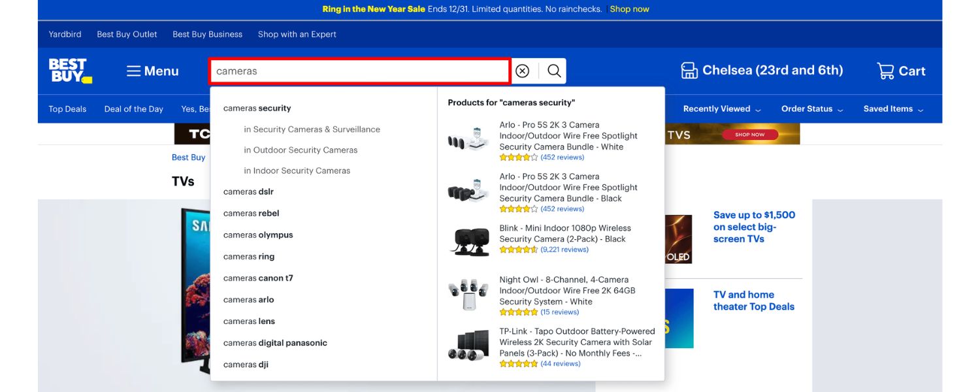Expand the Saved Items dropdown
This screenshot has height=392, width=980.
889,108
